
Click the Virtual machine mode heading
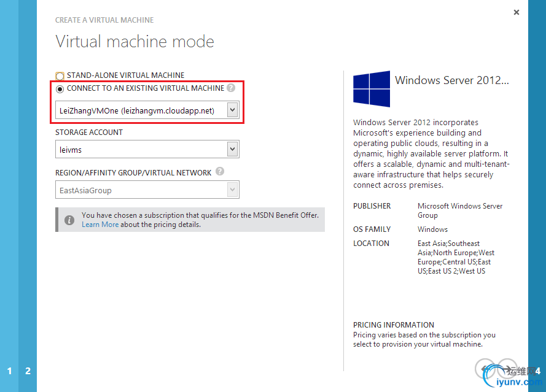tap(135, 42)
